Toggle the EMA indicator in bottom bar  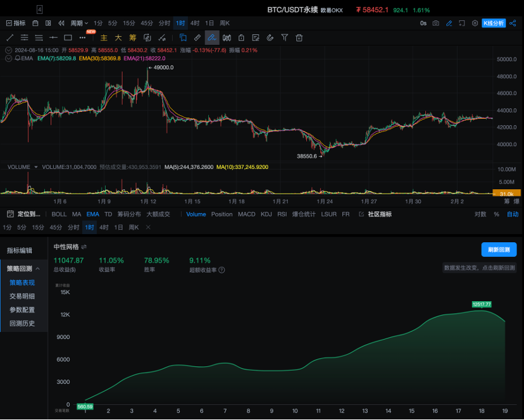tap(92, 214)
